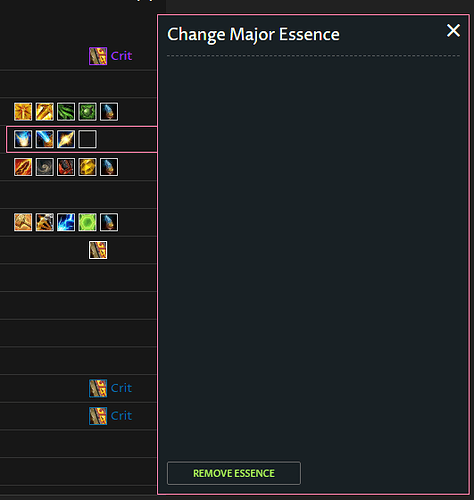Screen dimensions: 474x500
Task: Select the golden hammer trait icon
Action: (x=23, y=222)
